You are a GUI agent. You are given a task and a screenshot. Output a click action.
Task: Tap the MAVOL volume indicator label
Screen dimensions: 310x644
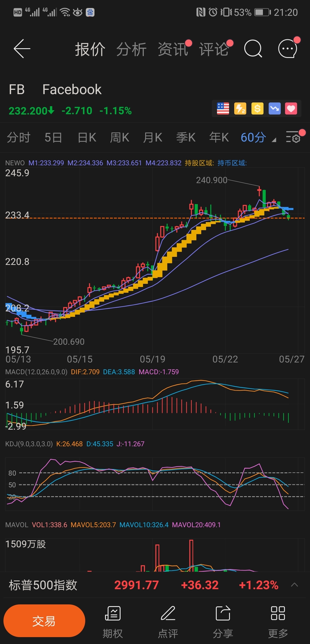[17, 525]
